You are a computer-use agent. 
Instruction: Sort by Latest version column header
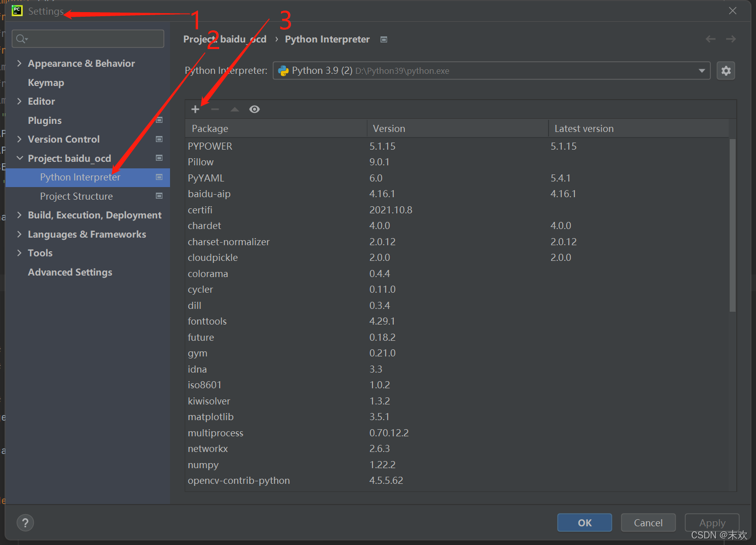(x=639, y=128)
